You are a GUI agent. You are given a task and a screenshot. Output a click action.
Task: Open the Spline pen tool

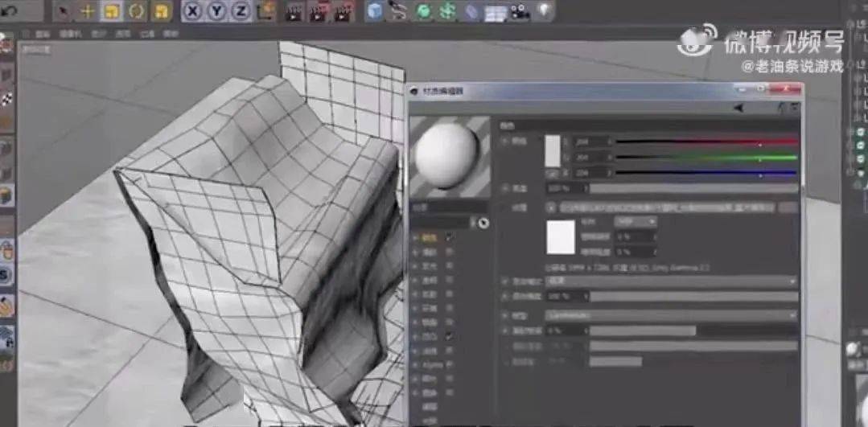point(398,11)
